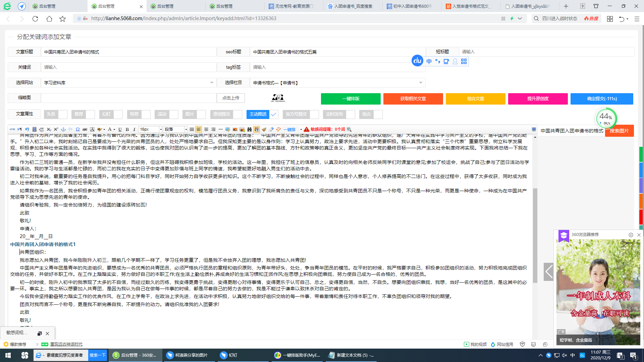Screen dimensions: 644x362
Task: Open the 段落 paragraph style dropdown
Action: click(x=174, y=129)
